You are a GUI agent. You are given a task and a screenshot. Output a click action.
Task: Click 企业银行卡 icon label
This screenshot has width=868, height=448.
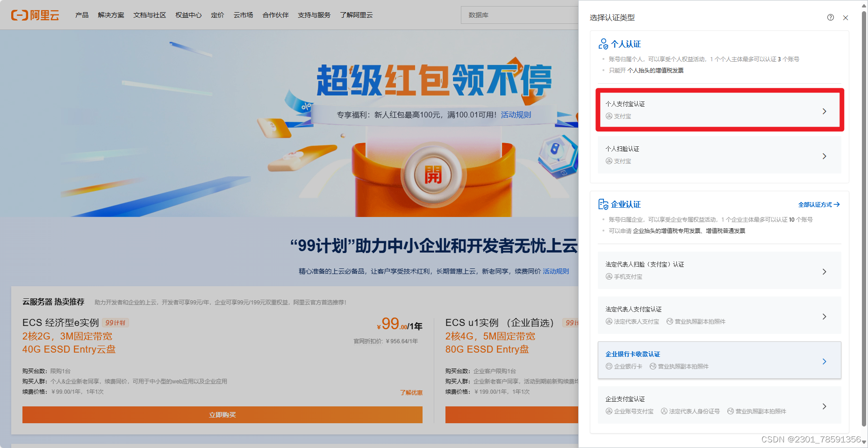[x=624, y=366]
